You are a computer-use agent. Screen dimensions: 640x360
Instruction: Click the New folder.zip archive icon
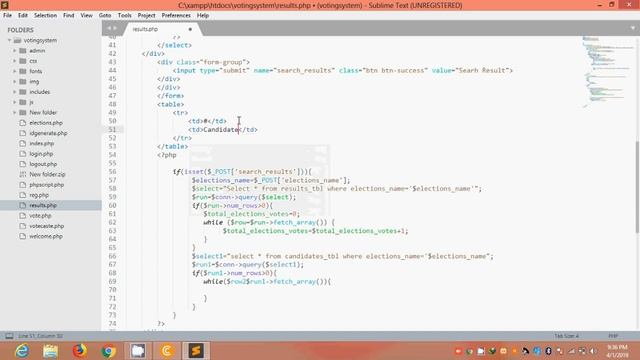coord(23,174)
